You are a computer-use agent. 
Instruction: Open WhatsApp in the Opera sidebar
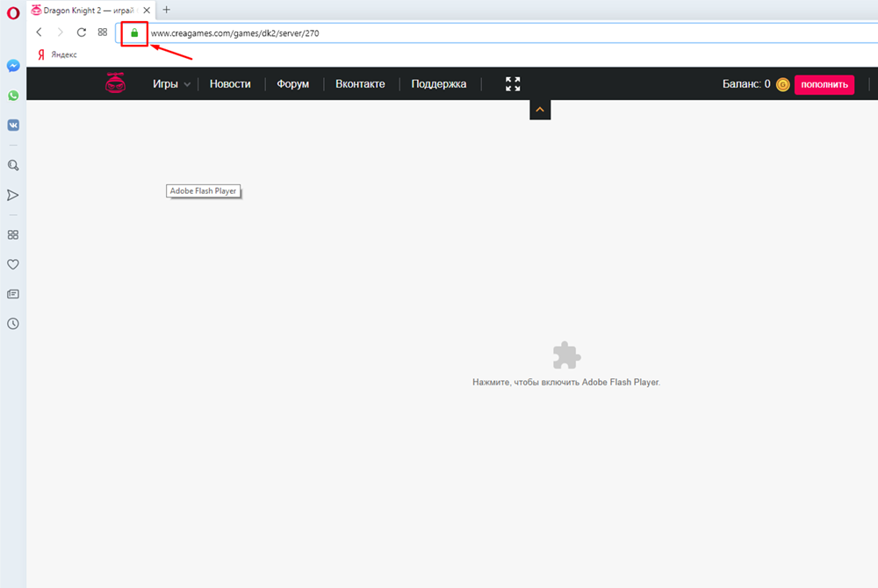13,96
